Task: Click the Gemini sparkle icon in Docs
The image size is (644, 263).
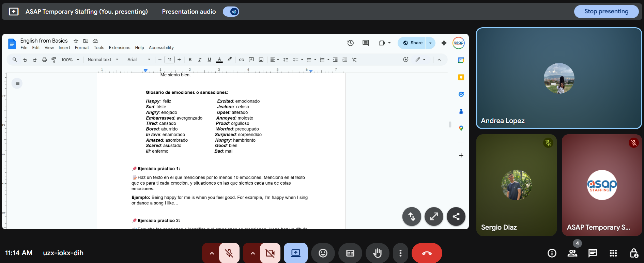Action: pos(444,43)
